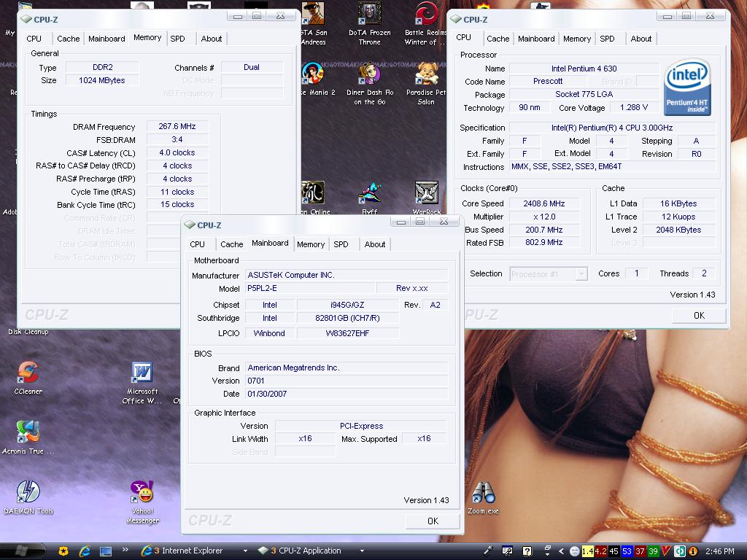The width and height of the screenshot is (747, 560).
Task: Open Cache tab in processor CPU-Z window
Action: (498, 39)
